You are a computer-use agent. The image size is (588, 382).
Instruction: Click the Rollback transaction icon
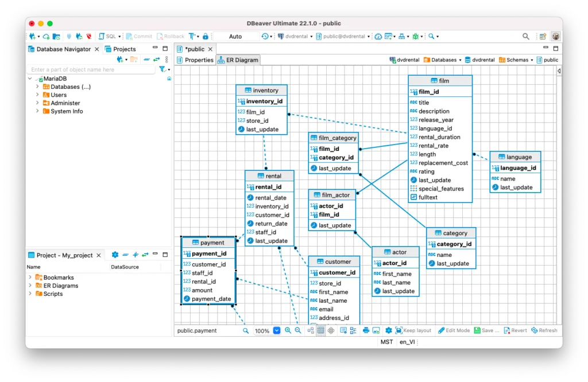(x=170, y=36)
